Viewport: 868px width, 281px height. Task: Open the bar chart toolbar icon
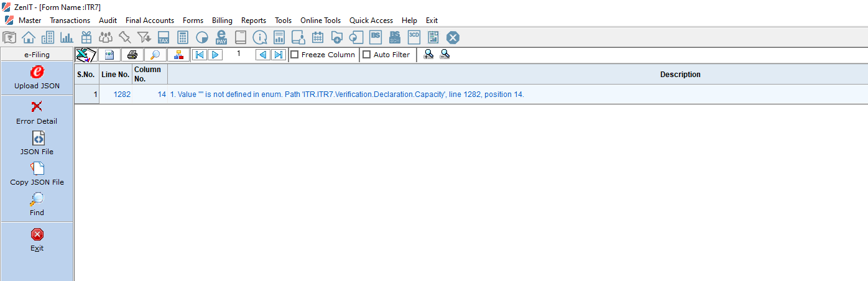[x=67, y=38]
